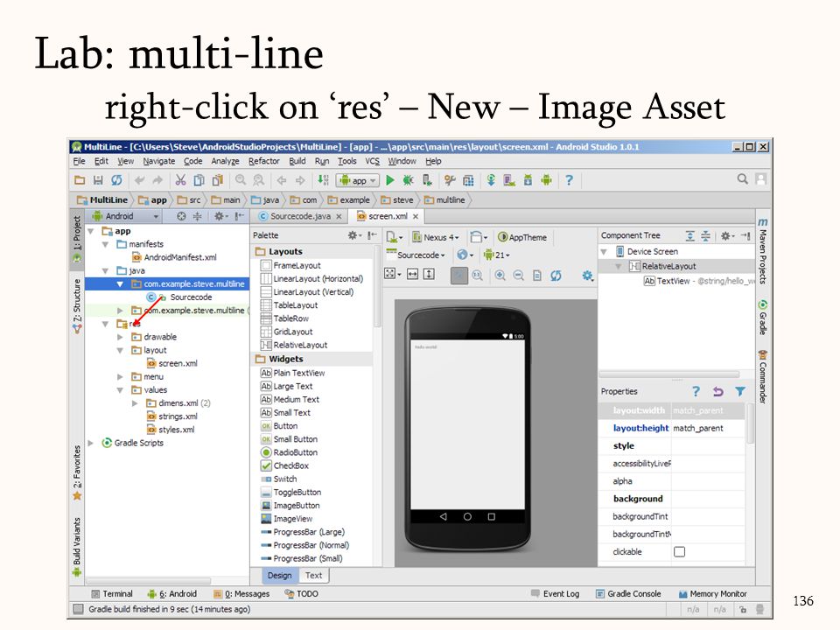Screen dimensions: 840x630
Task: Open the Maven Projects side panel
Action: pyautogui.click(x=763, y=251)
